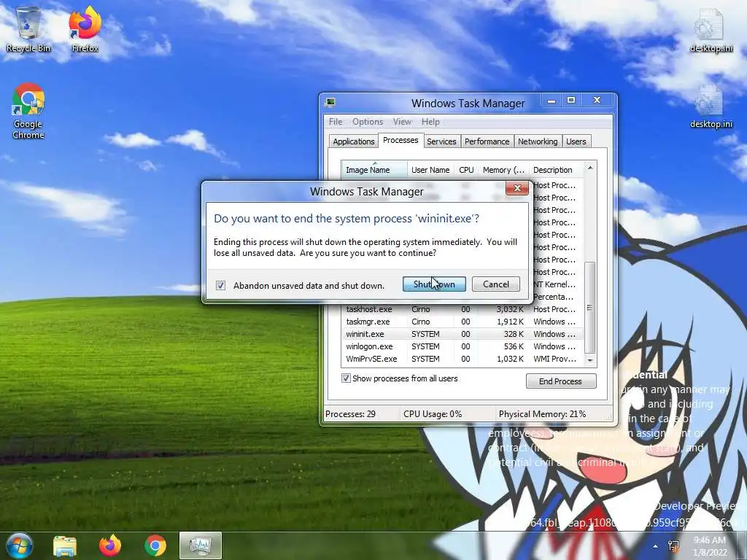Confirm with the Shut down button
Viewport: 747px width, 560px height.
pos(434,284)
